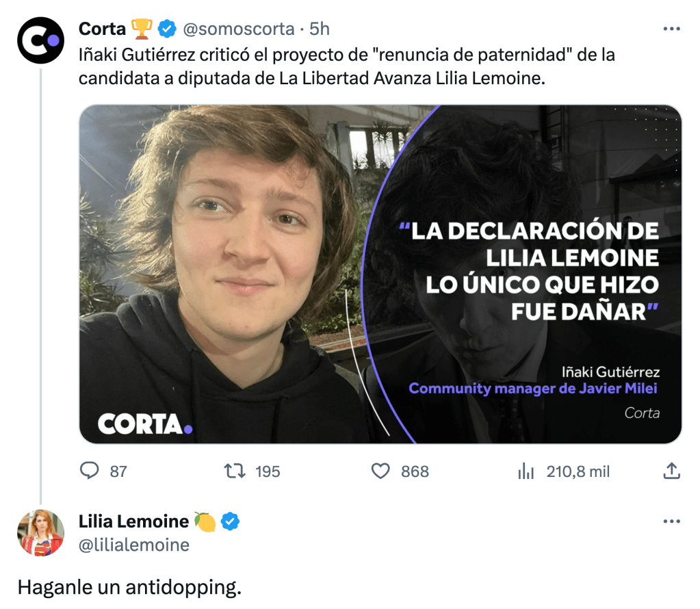The width and height of the screenshot is (700, 609).
Task: Open more options on Corta's tweet
Action: (x=671, y=29)
